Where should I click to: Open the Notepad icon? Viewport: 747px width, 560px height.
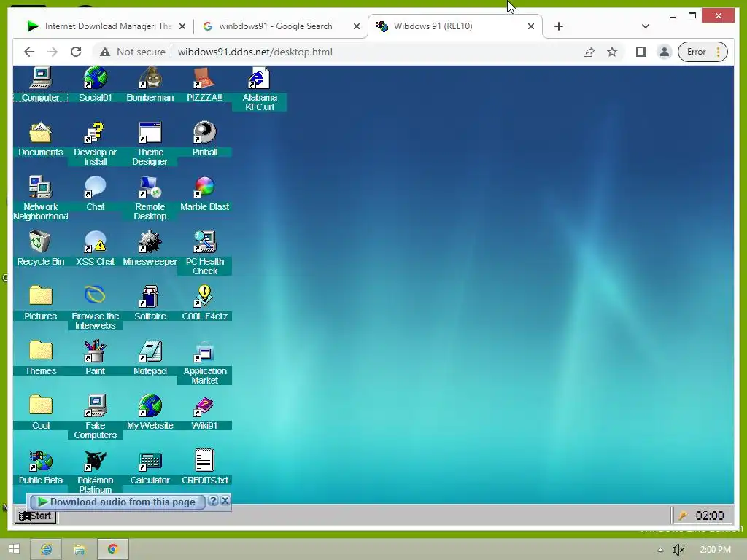[150, 358]
